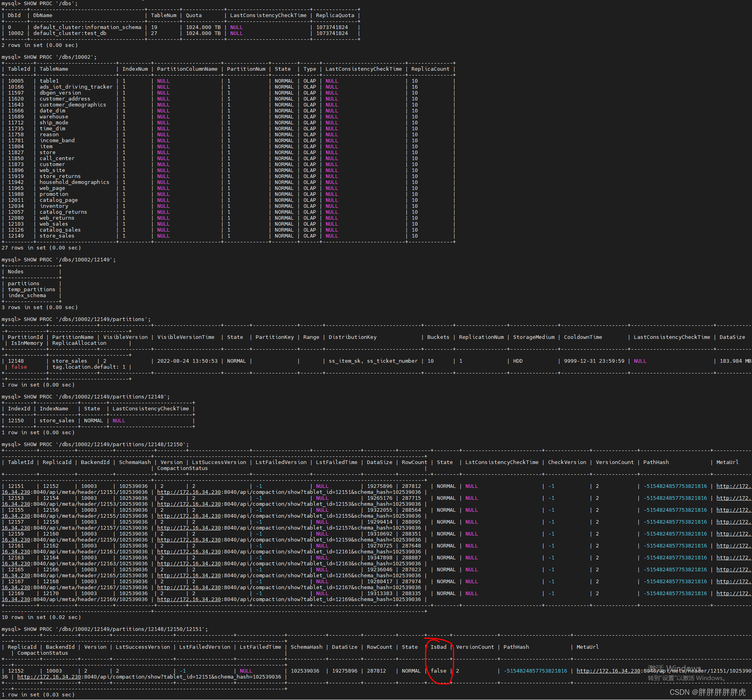Select tag.location.default: 1 replica allocation
752x700 pixels.
(x=89, y=367)
